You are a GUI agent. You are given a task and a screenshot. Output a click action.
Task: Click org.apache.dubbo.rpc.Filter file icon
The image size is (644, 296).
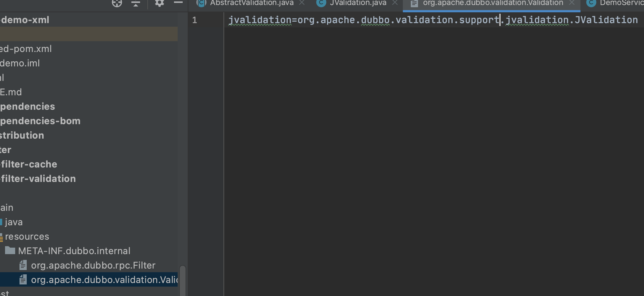[23, 265]
